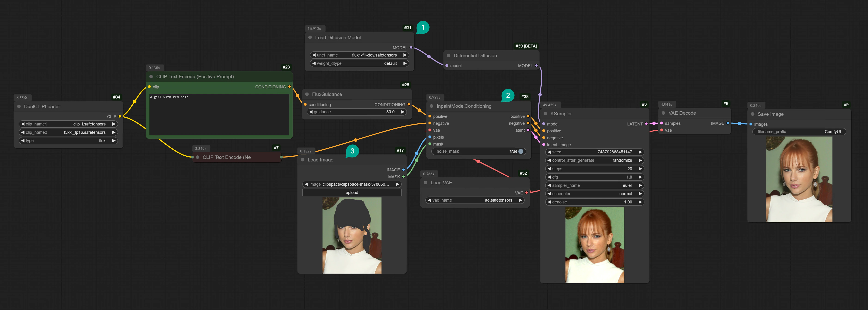Collapse the KSampler node via its dot
The image size is (868, 310).
545,114
